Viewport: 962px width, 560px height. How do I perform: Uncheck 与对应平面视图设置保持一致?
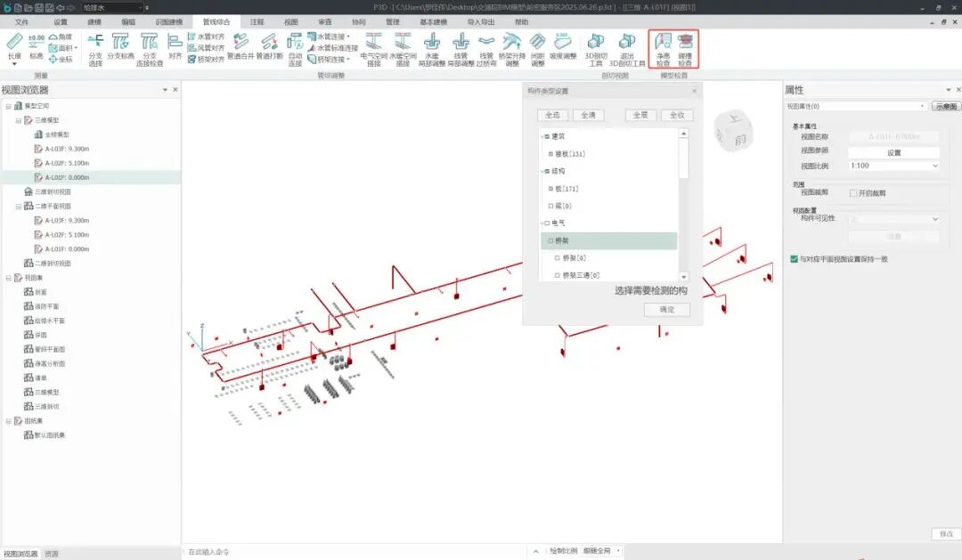794,259
